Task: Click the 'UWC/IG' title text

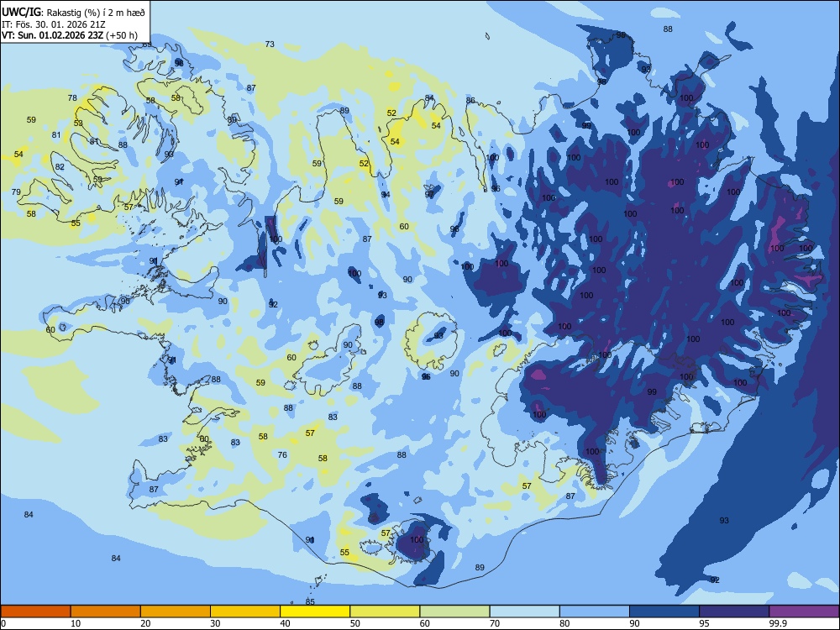Action: click(x=22, y=12)
